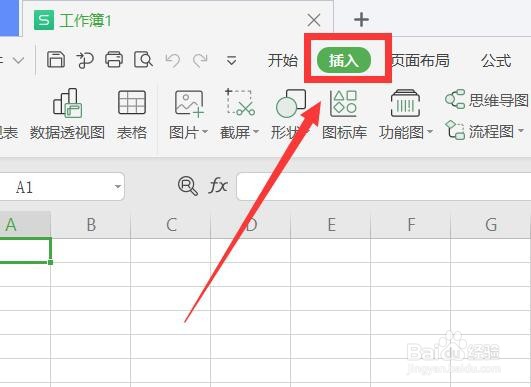
Task: Open the 公式 tab
Action: coord(496,61)
